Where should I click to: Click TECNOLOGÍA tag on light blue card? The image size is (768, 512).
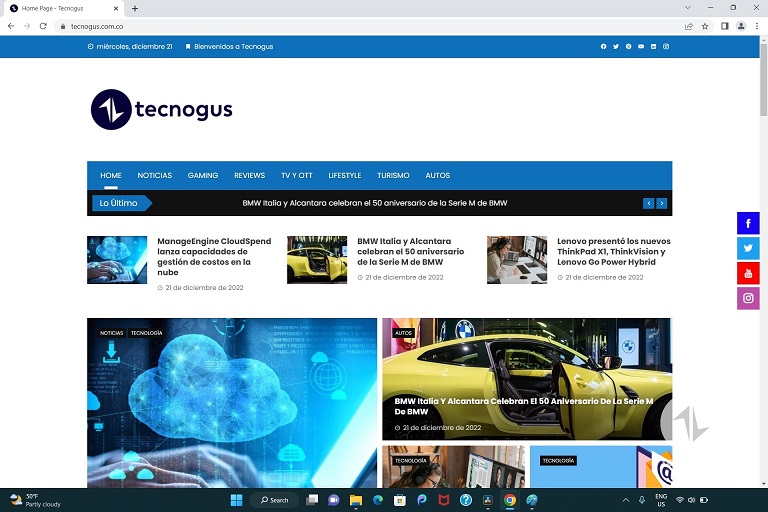tap(558, 461)
